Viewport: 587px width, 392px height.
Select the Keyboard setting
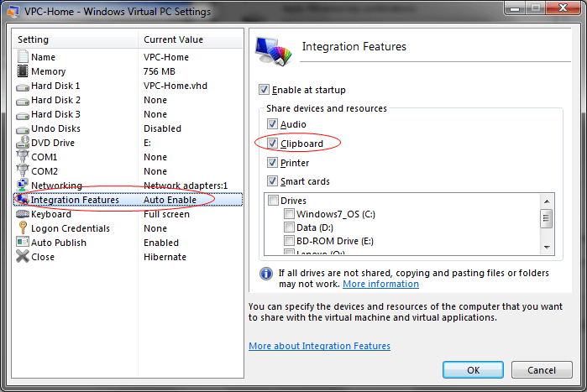128,214
